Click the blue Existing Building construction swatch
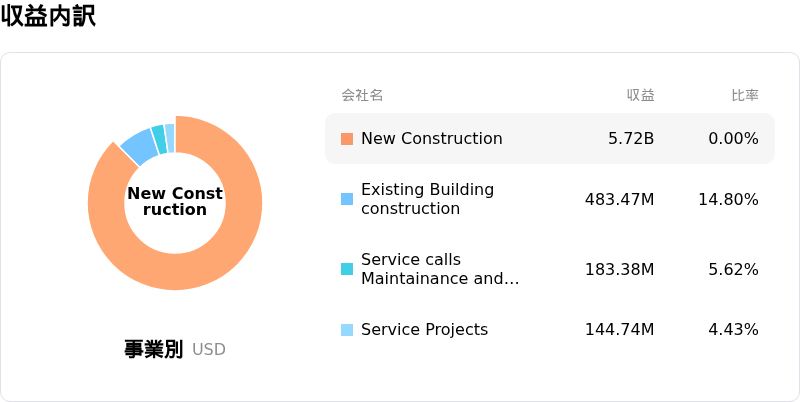This screenshot has width=800, height=402. (x=347, y=199)
